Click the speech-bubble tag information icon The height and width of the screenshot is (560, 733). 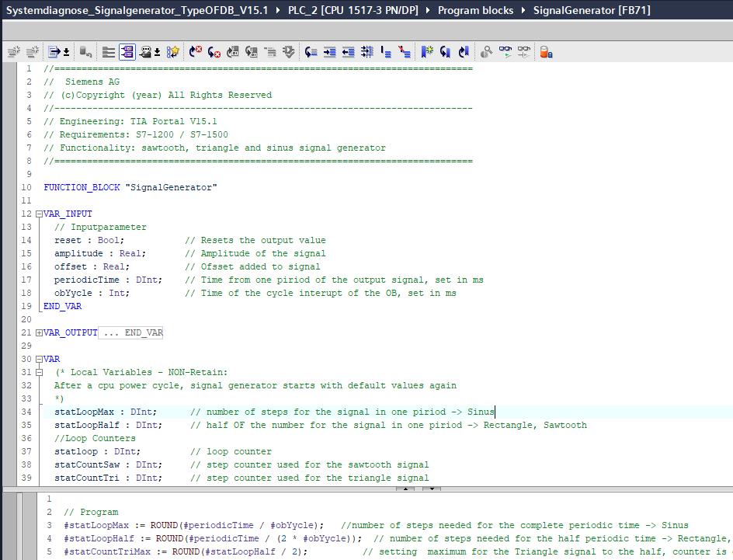tap(146, 52)
